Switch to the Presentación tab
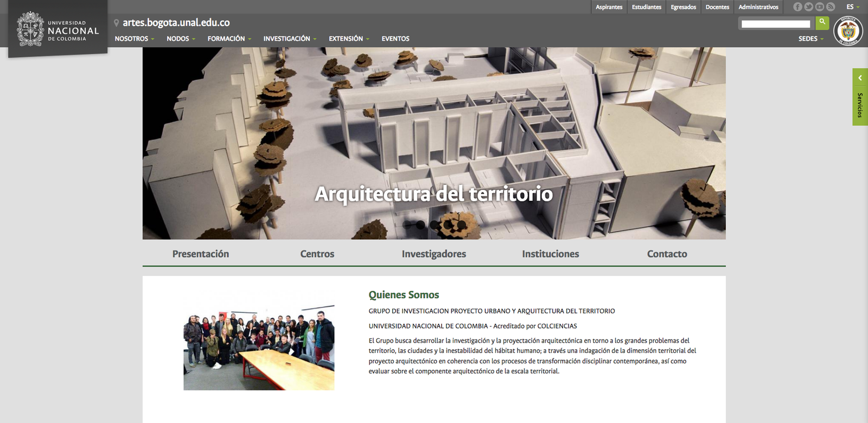Viewport: 868px width, 423px height. 201,254
